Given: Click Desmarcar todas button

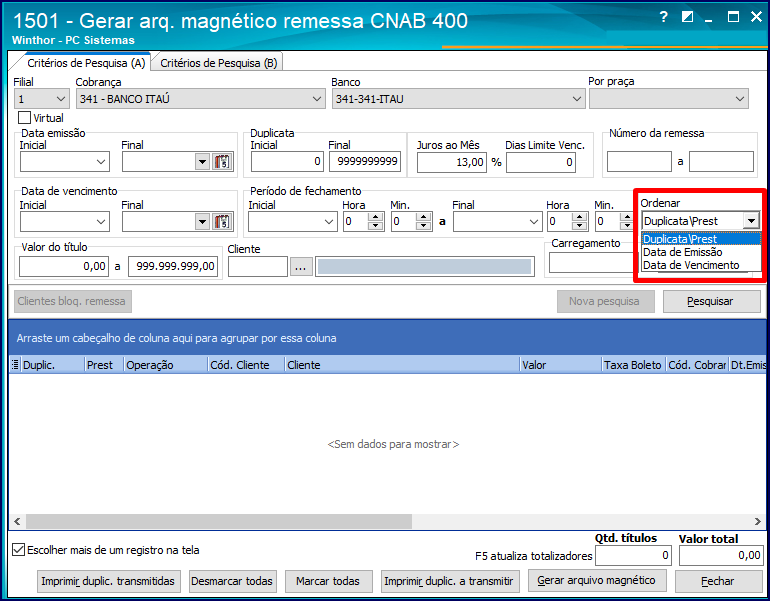Looking at the screenshot, I should click(232, 581).
